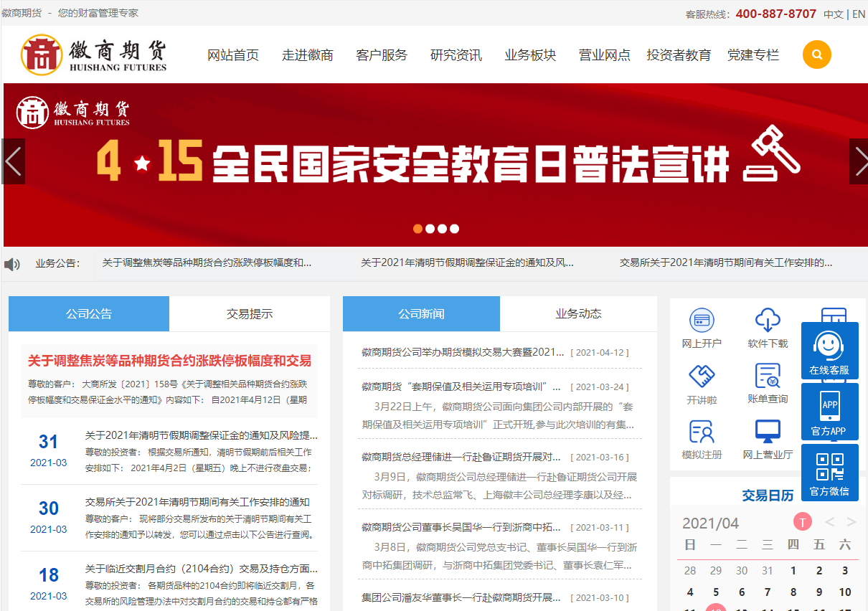
Task: Open news 董事长吴国华一行到浙商中拓
Action: point(461,527)
